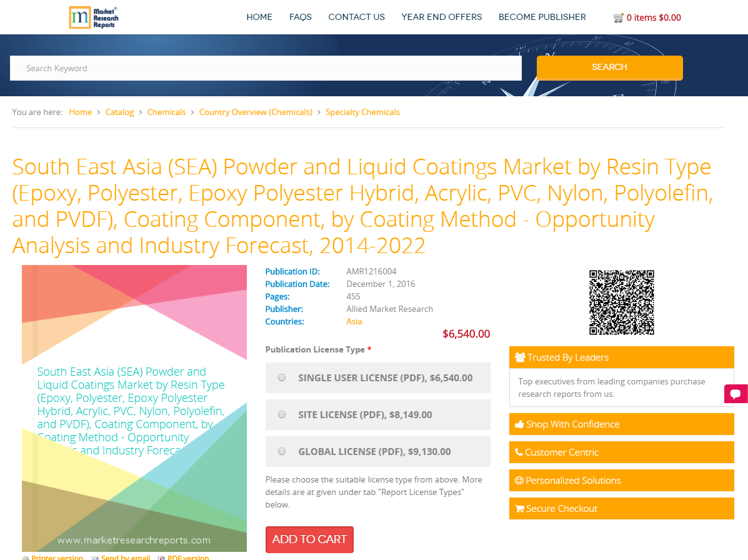Image resolution: width=748 pixels, height=560 pixels.
Task: Open the FAQS menu item
Action: tap(301, 17)
